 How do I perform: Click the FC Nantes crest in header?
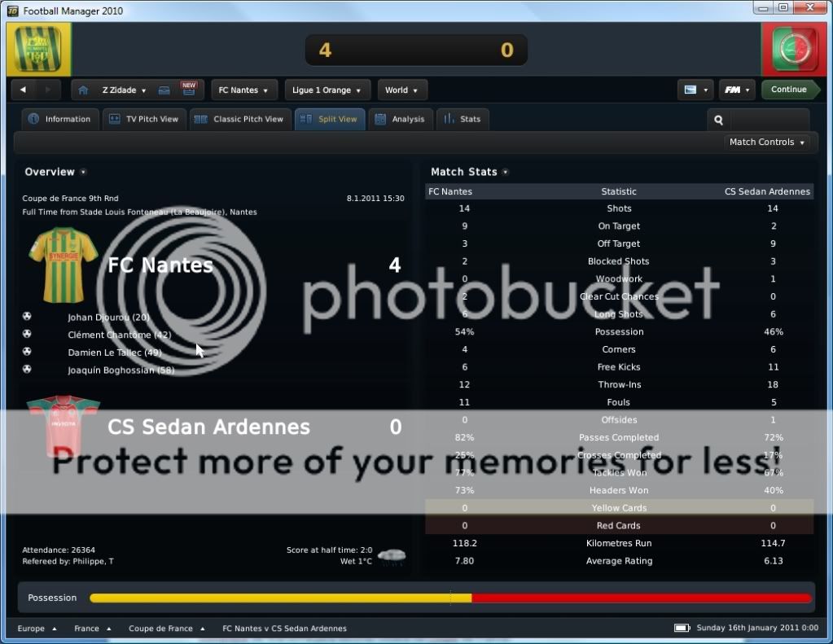(38, 50)
